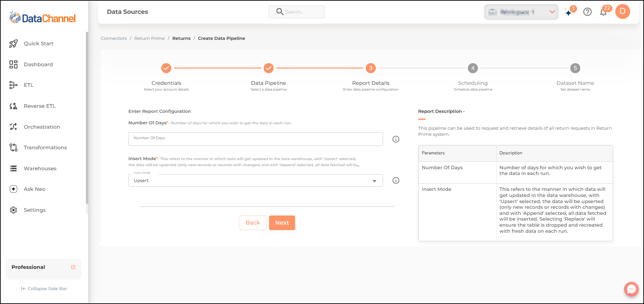Click 'Enter Report Configuration' heading

[x=160, y=111]
